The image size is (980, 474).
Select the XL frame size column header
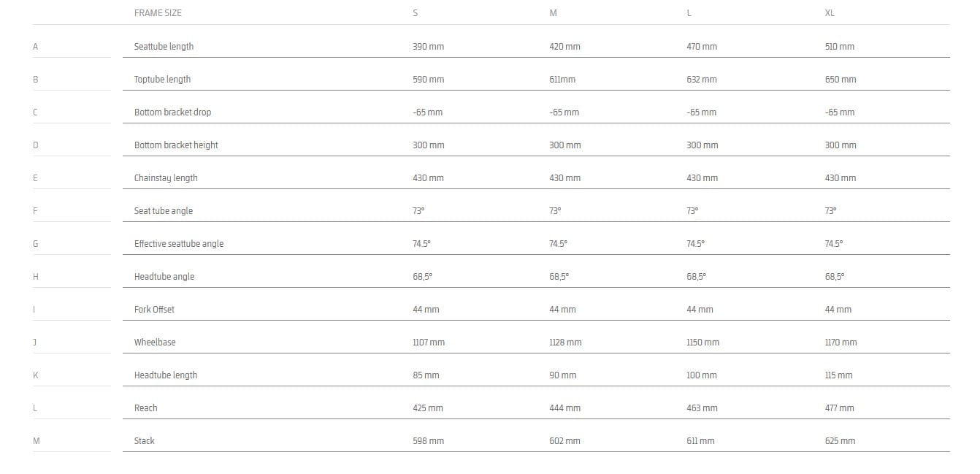[830, 13]
